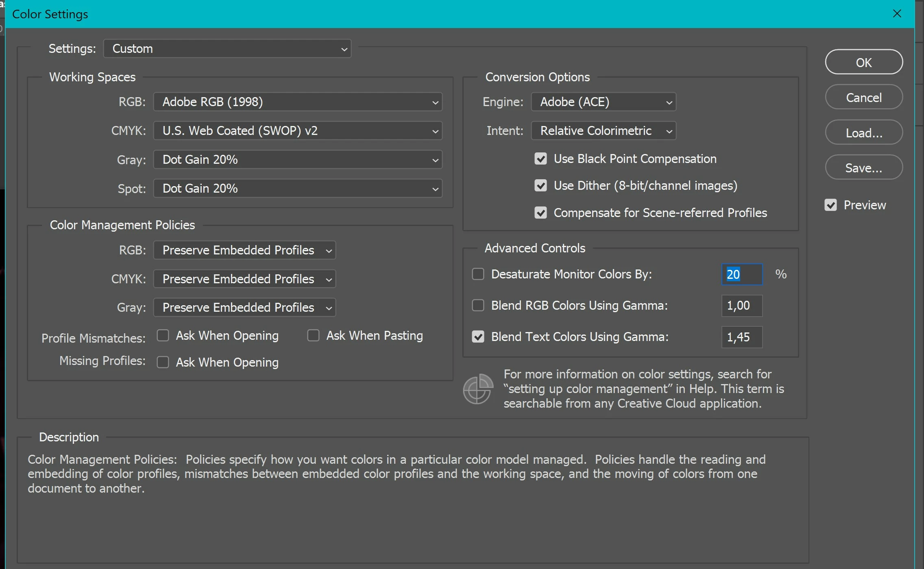Toggle Use Black Point Compensation checkbox
Viewport: 924px width, 569px height.
pos(540,159)
